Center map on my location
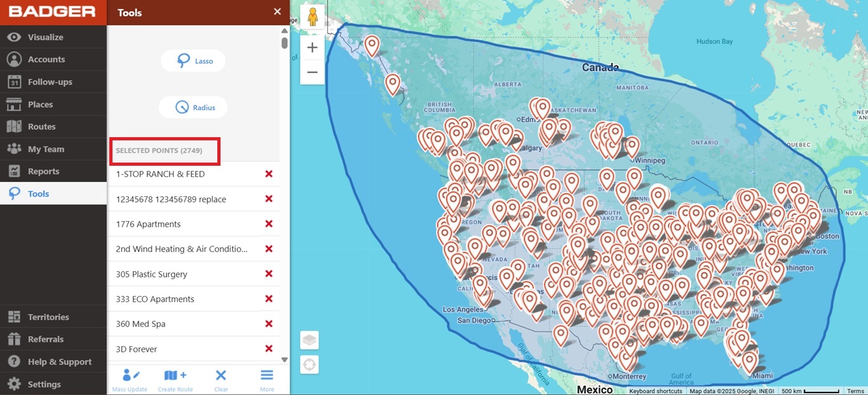The height and width of the screenshot is (395, 868). [x=309, y=365]
